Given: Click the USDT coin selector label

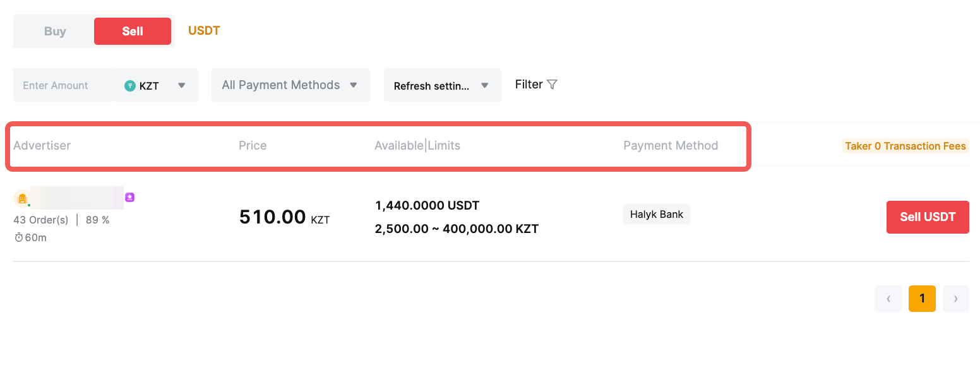Looking at the screenshot, I should (x=204, y=31).
